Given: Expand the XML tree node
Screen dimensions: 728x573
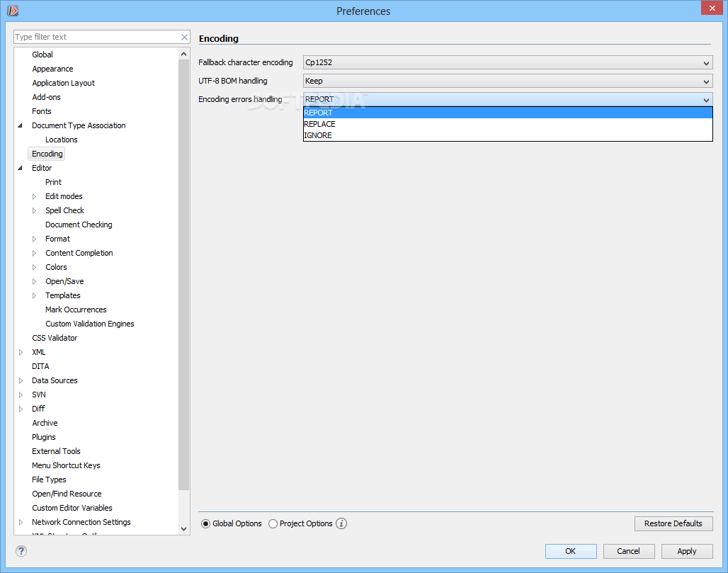Looking at the screenshot, I should pos(21,352).
